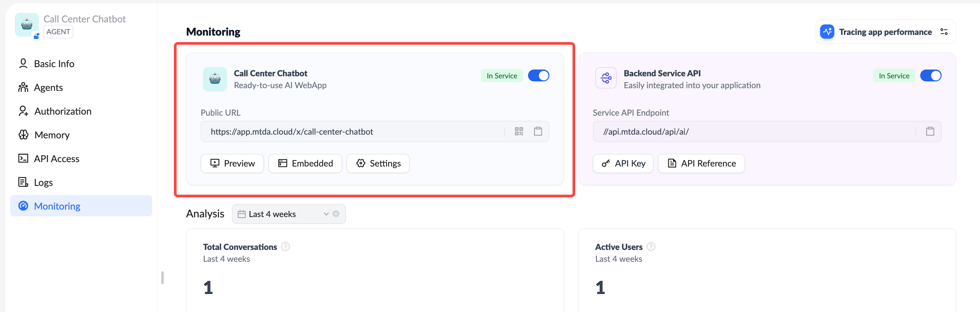Select the API Access terminal icon
980x312 pixels.
point(23,158)
